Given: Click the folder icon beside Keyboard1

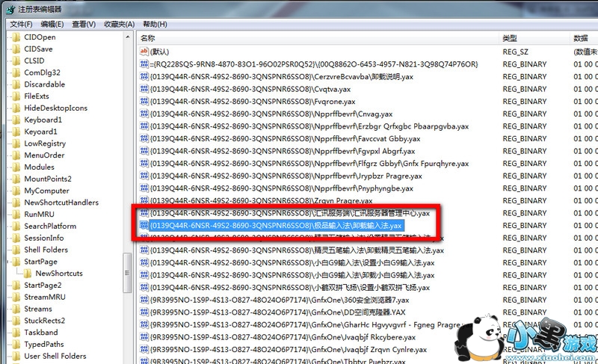Looking at the screenshot, I should pos(16,120).
